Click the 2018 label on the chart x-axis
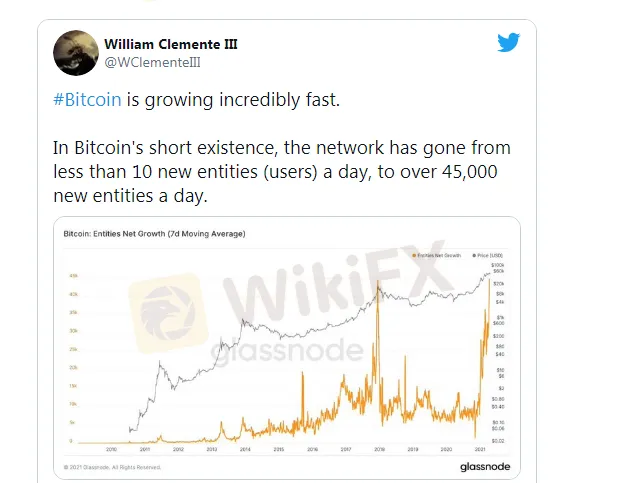The image size is (618, 483). tap(379, 449)
